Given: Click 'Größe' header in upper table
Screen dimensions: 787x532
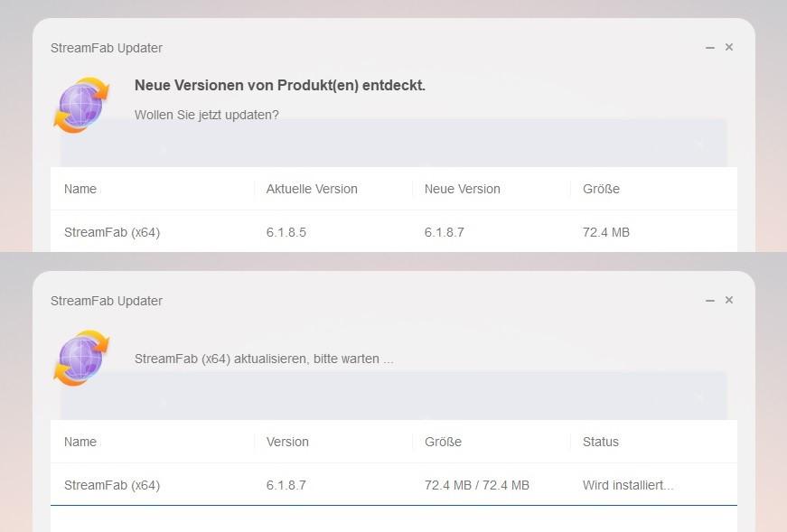Looking at the screenshot, I should [601, 189].
